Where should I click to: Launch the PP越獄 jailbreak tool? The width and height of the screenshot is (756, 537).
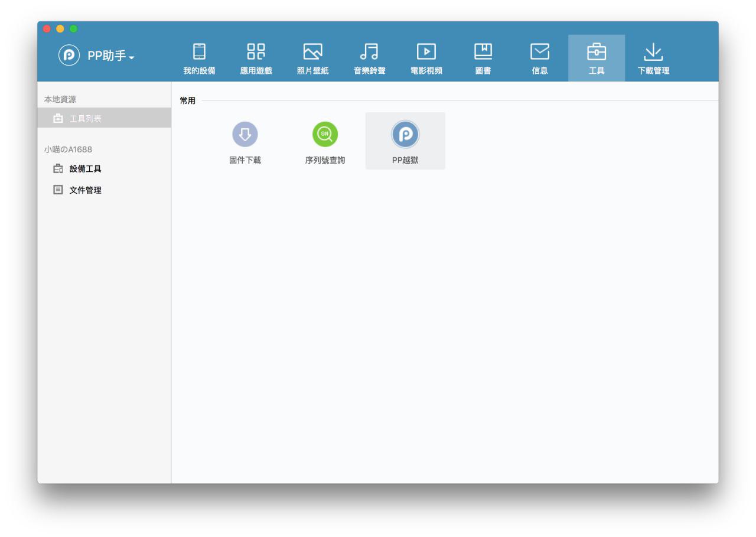(x=405, y=142)
